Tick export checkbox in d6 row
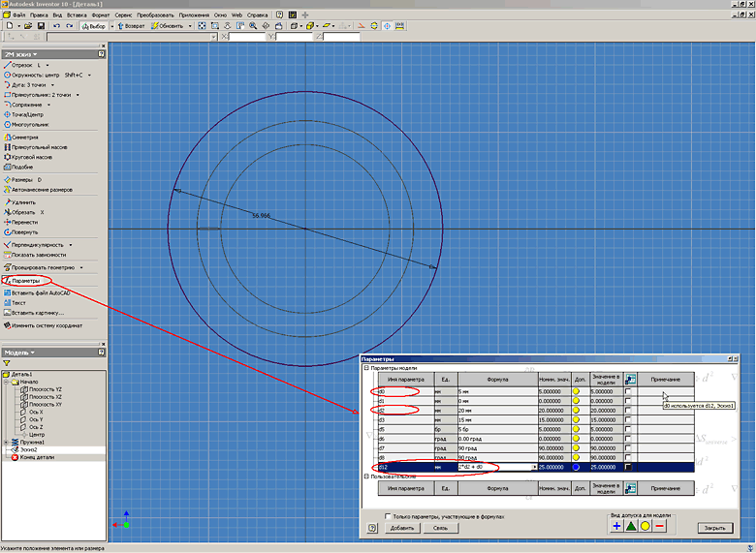 [x=628, y=439]
